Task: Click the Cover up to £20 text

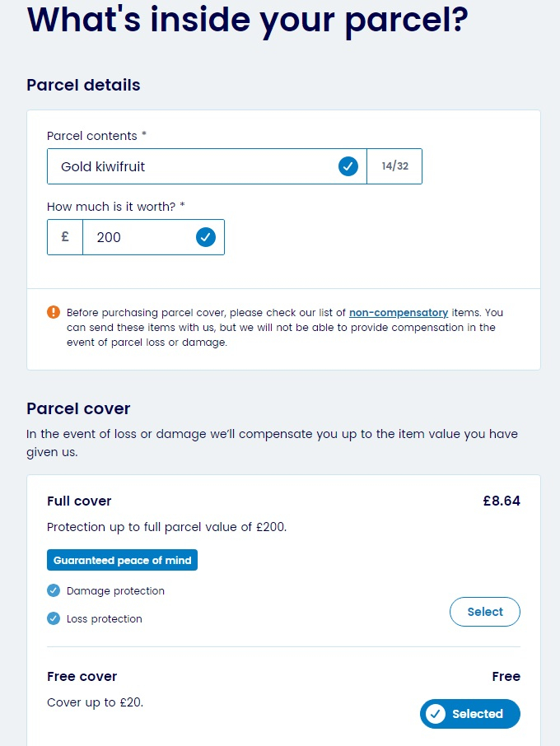Action: point(96,702)
